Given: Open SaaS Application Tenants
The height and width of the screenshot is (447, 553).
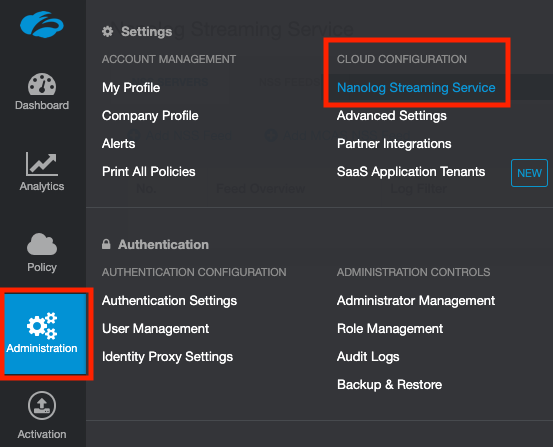Looking at the screenshot, I should click(x=411, y=172).
